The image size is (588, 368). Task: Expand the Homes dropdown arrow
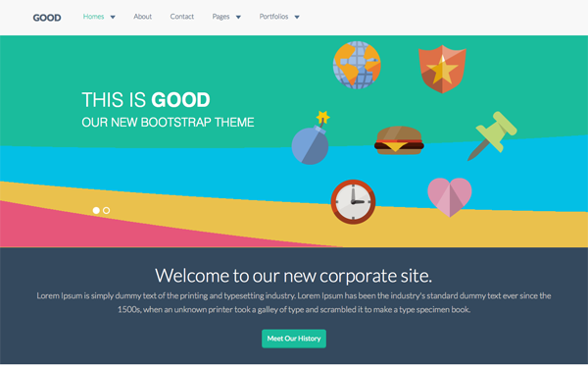[x=113, y=17]
